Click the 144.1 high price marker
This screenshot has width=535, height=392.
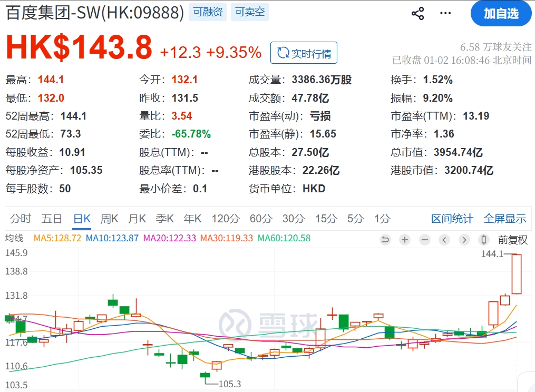492,254
